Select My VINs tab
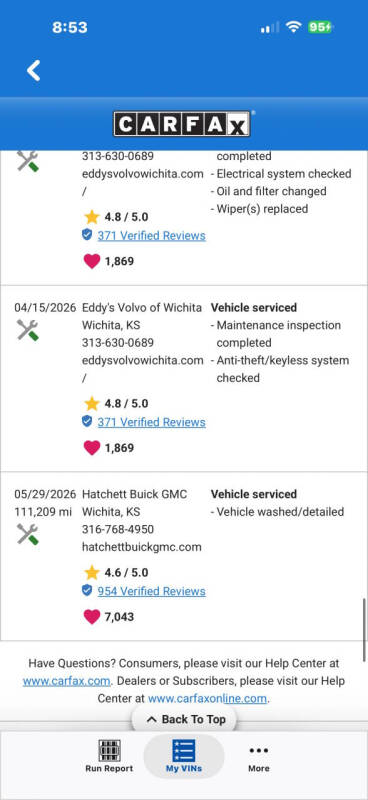368x800 pixels. (184, 756)
